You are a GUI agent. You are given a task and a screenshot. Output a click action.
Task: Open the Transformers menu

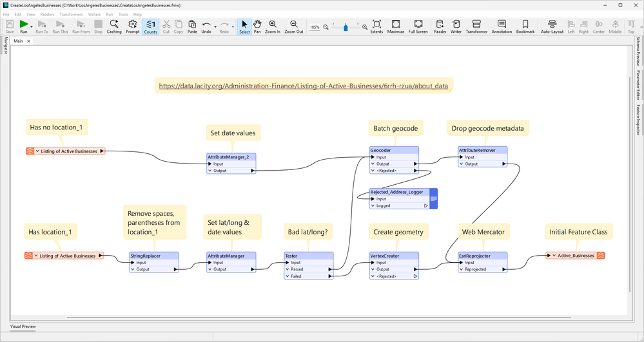click(71, 14)
